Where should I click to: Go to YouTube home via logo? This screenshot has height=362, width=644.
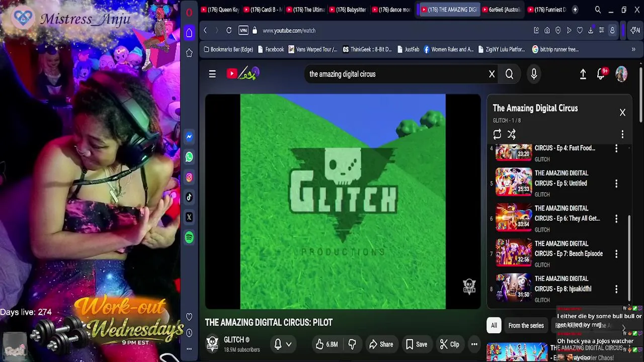coord(243,74)
